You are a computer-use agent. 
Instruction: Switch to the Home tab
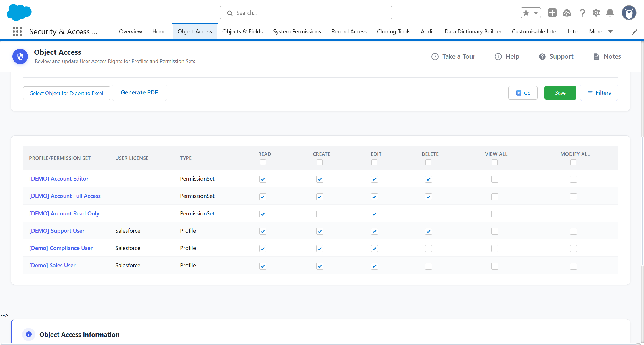point(160,31)
